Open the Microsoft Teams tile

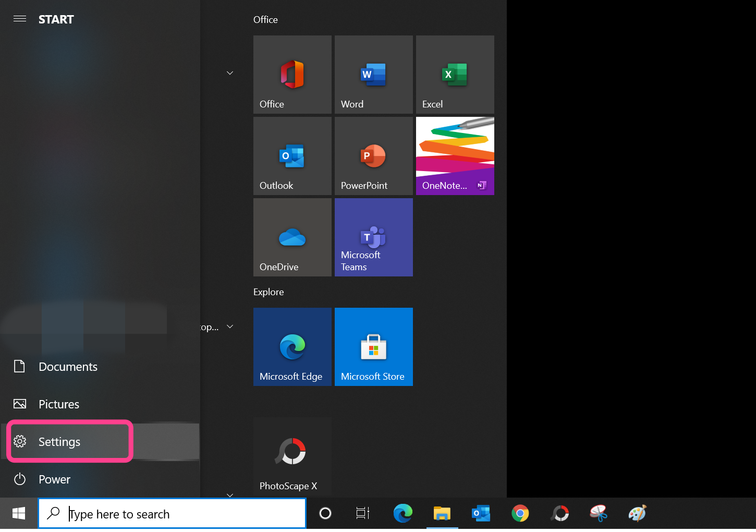click(x=373, y=237)
